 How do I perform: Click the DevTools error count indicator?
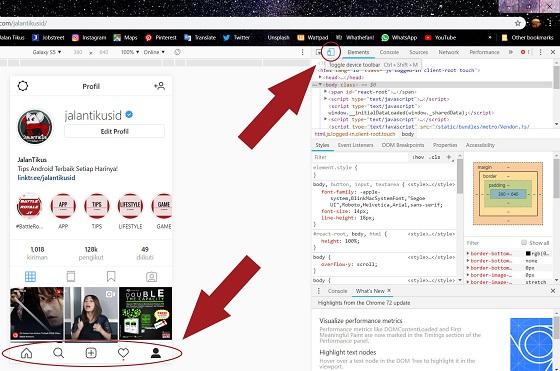tap(525, 52)
